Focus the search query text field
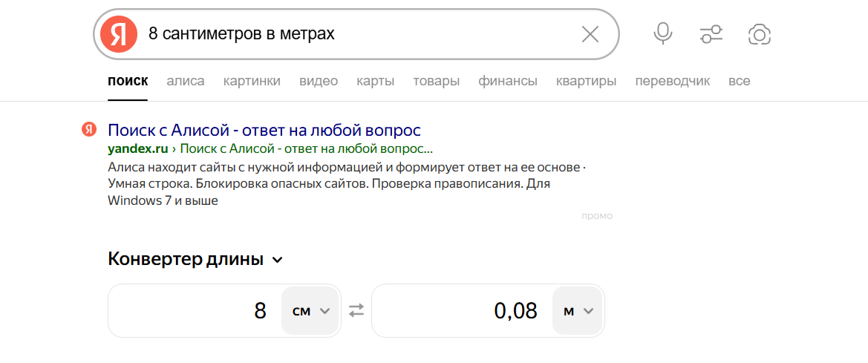 [356, 34]
